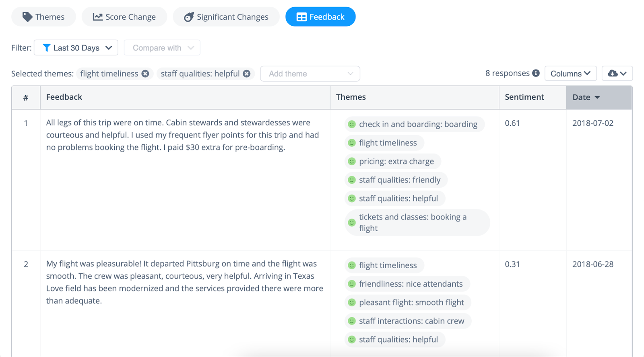Open the Compare with dropdown
644x357 pixels.
click(162, 47)
